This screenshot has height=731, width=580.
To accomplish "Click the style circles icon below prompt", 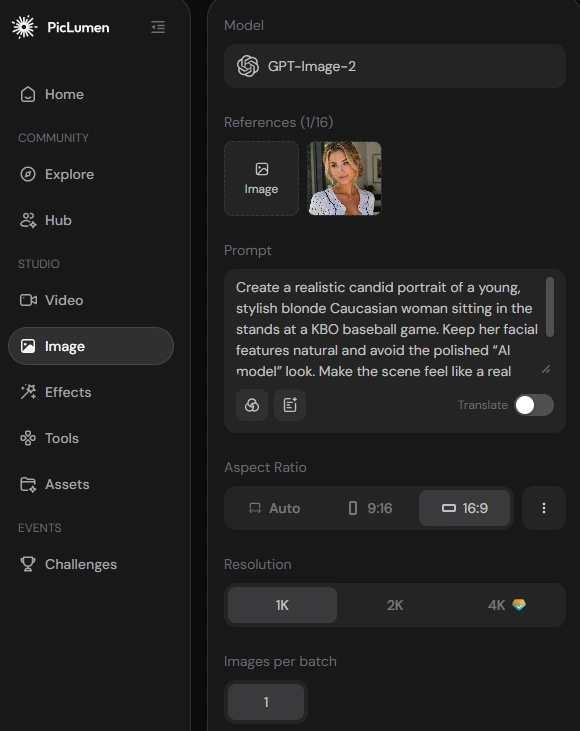I will click(x=252, y=405).
